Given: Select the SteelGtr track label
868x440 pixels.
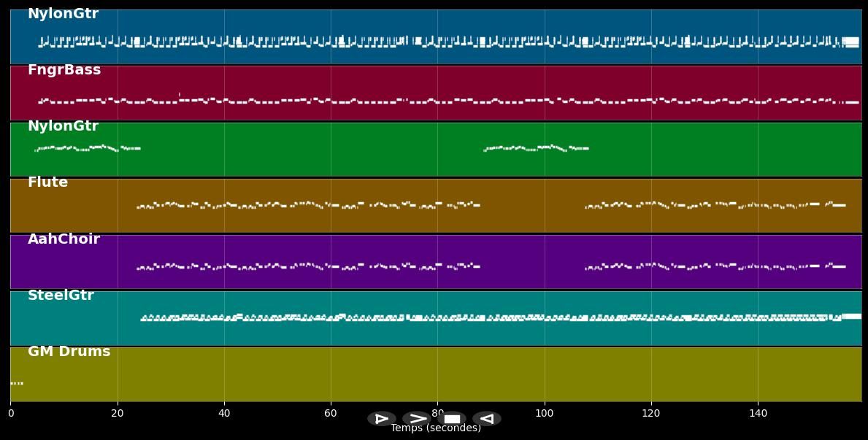Looking at the screenshot, I should coord(61,296).
